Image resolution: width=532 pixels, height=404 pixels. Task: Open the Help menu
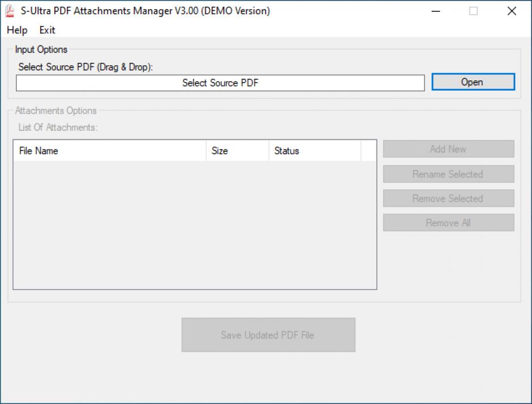(17, 30)
